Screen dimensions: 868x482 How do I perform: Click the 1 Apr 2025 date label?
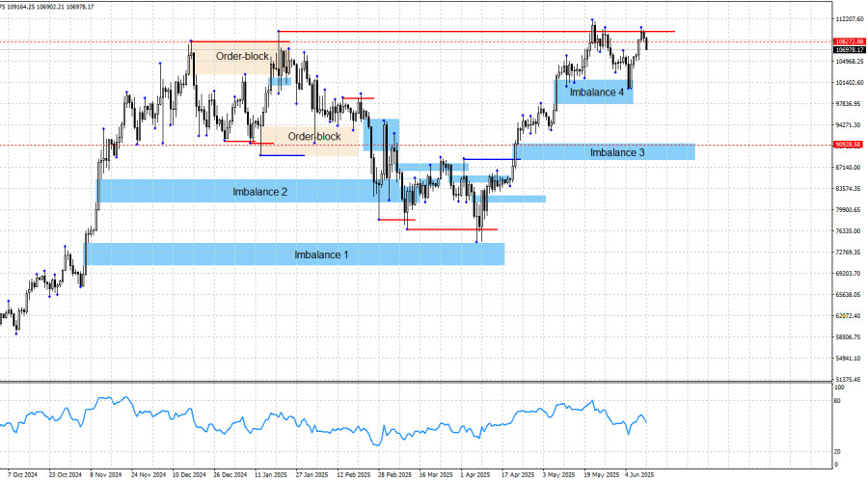(475, 475)
